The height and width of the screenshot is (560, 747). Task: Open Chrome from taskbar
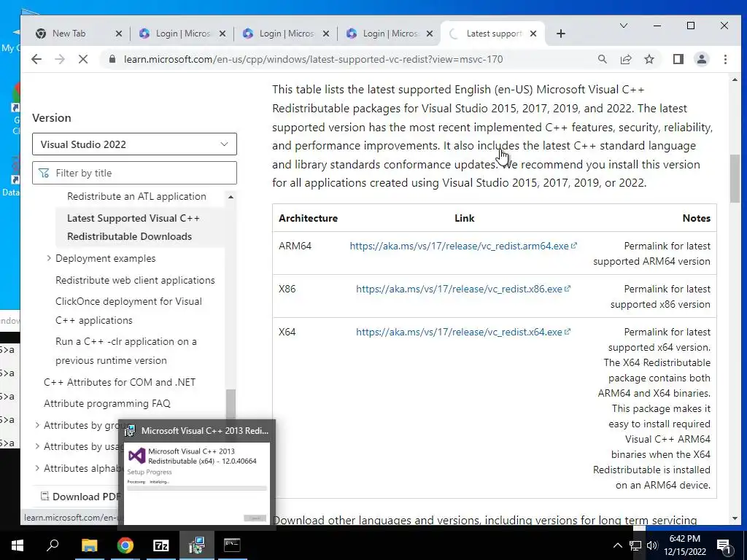pos(125,545)
